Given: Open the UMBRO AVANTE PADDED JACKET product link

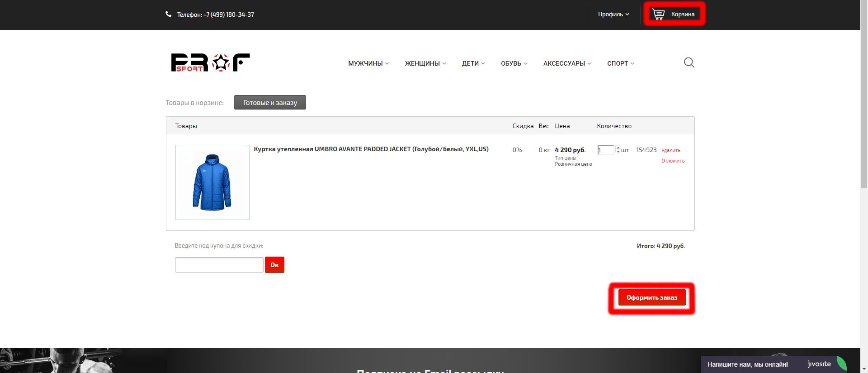Looking at the screenshot, I should 371,149.
